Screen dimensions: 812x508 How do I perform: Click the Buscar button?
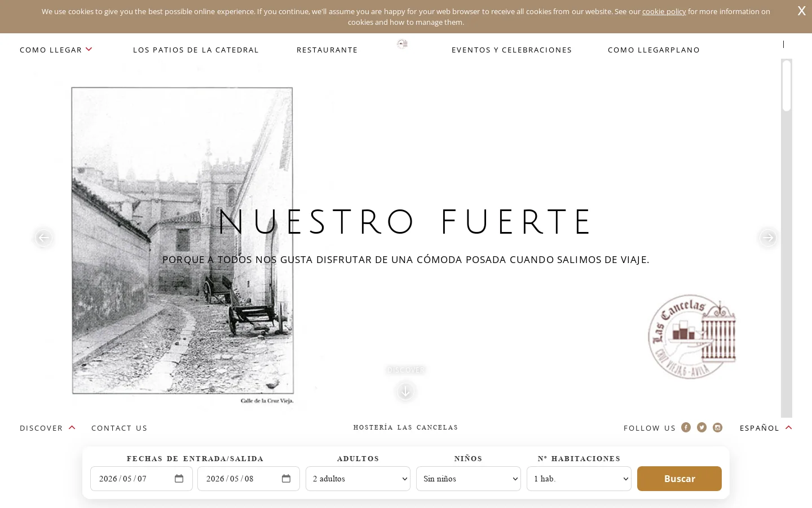(x=679, y=479)
